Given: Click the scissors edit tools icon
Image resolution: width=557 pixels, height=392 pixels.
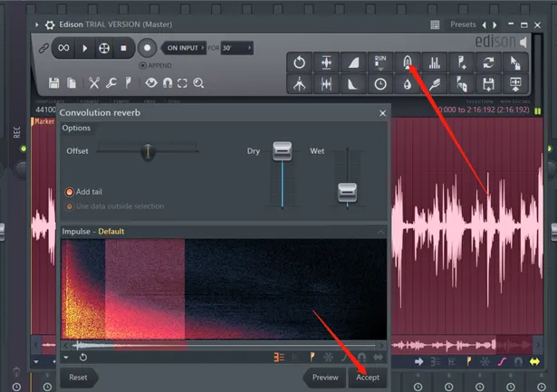Looking at the screenshot, I should (x=94, y=82).
